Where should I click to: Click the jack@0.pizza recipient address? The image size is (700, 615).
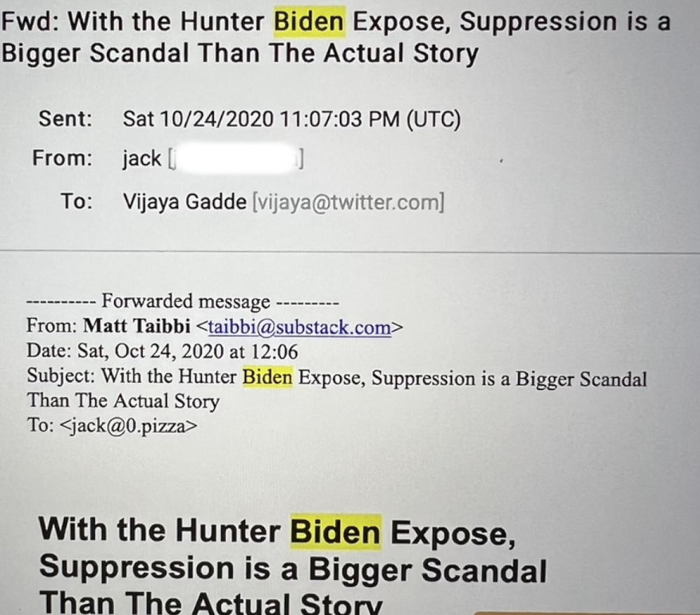pos(129,426)
